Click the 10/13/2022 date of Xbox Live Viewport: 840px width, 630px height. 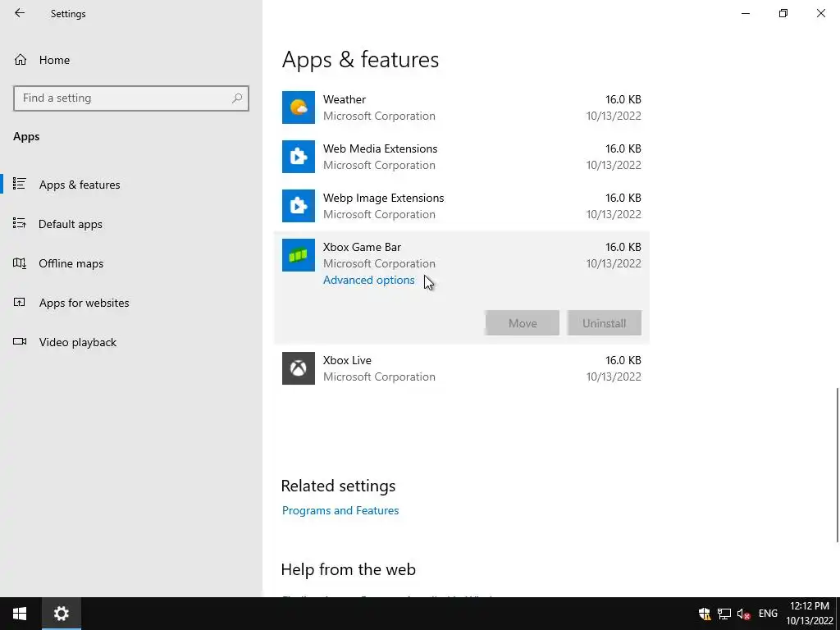tap(614, 377)
